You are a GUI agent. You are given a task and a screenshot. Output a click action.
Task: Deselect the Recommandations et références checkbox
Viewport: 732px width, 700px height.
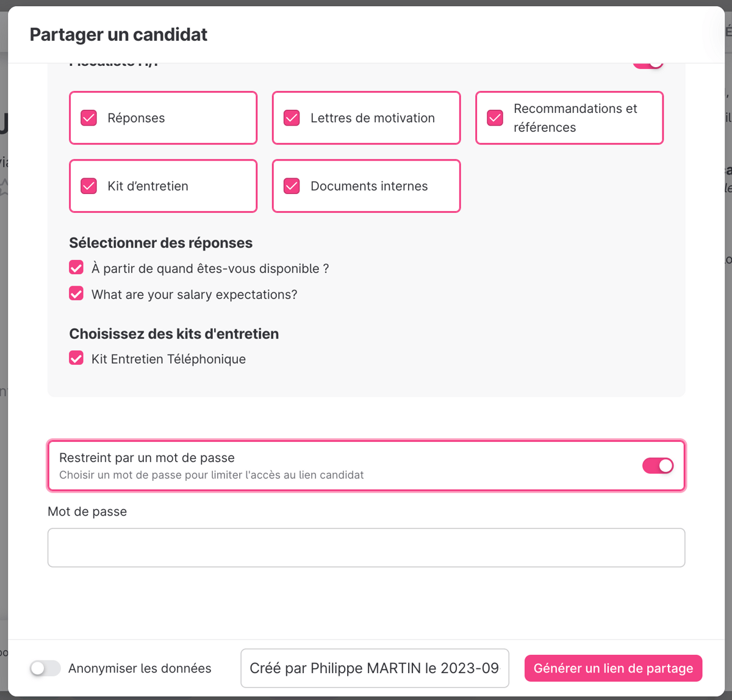coord(495,118)
